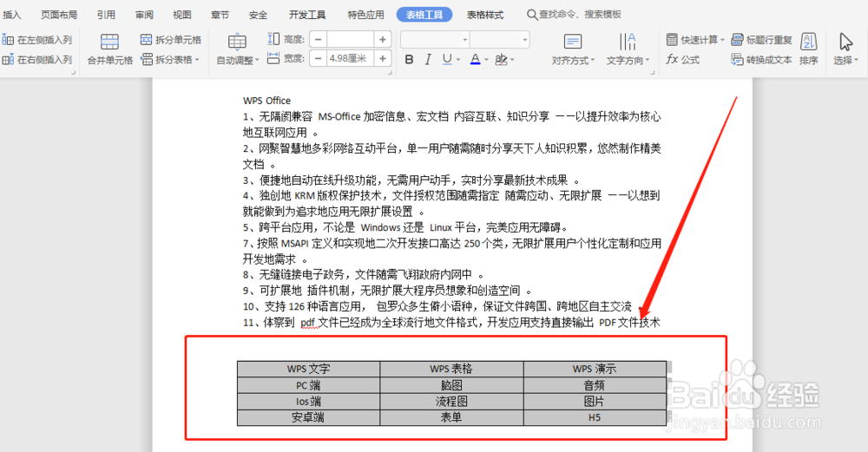Expand the Select (选择) dropdown arrow
The height and width of the screenshot is (452, 868).
tap(856, 61)
